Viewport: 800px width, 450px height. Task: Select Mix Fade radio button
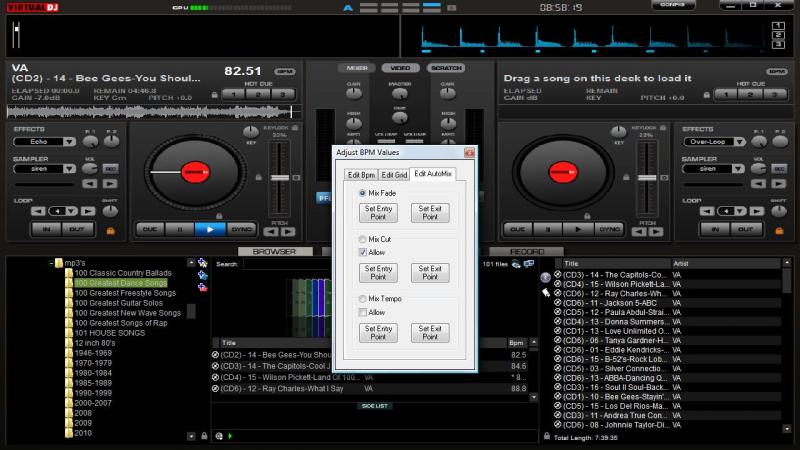click(x=362, y=193)
